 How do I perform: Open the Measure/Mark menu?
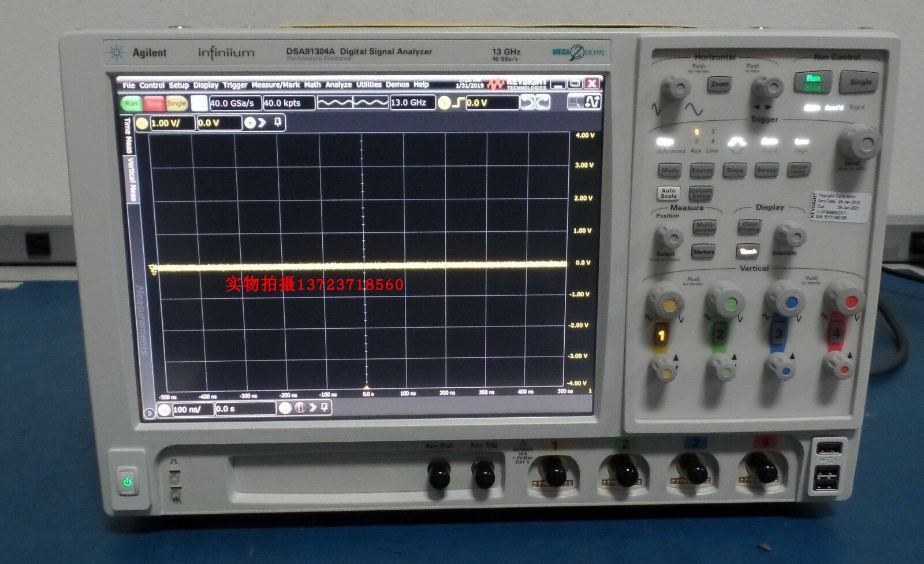coord(275,84)
